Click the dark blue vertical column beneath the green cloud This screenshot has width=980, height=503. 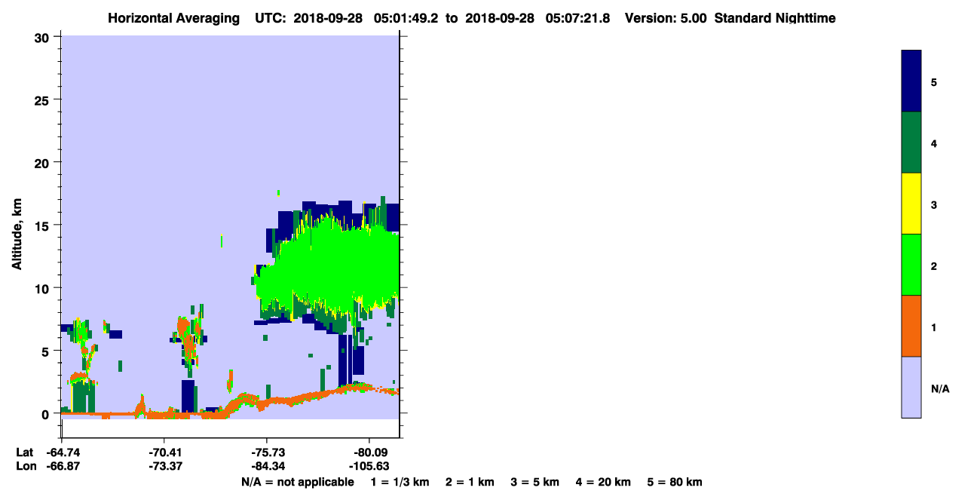click(x=344, y=360)
